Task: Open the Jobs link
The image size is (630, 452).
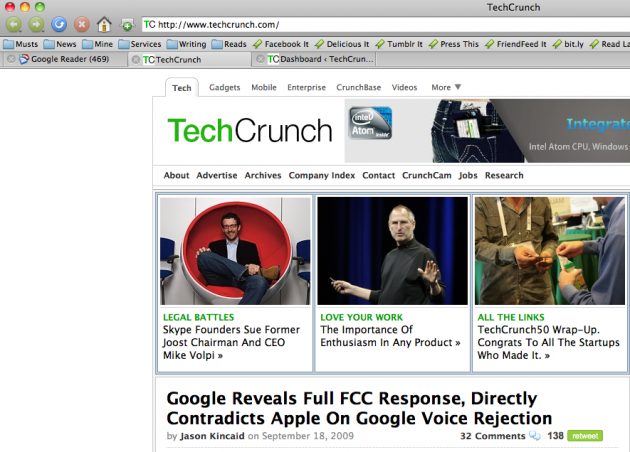Action: point(468,175)
